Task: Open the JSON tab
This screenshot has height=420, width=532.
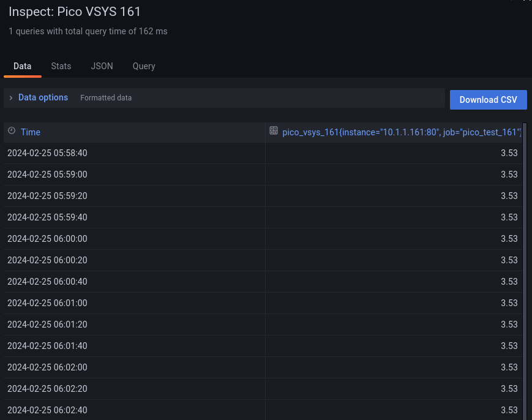Action: click(102, 66)
